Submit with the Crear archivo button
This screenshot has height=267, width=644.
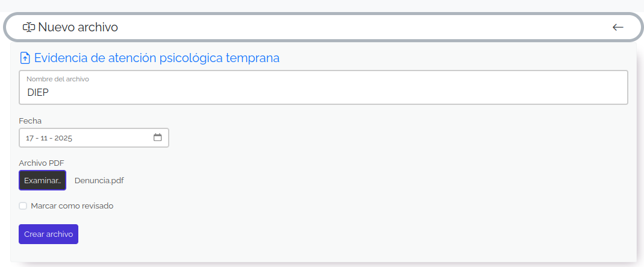pyautogui.click(x=48, y=234)
